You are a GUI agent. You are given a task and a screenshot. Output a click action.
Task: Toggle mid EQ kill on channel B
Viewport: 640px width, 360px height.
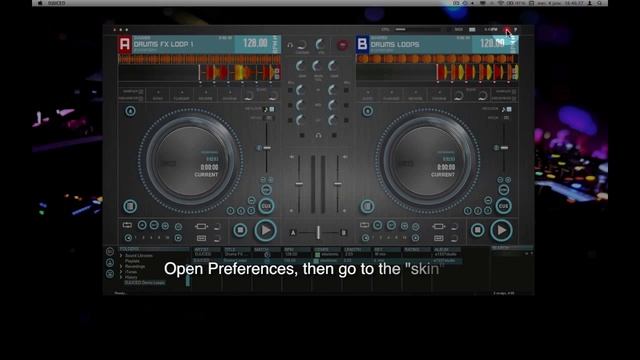(x=346, y=105)
